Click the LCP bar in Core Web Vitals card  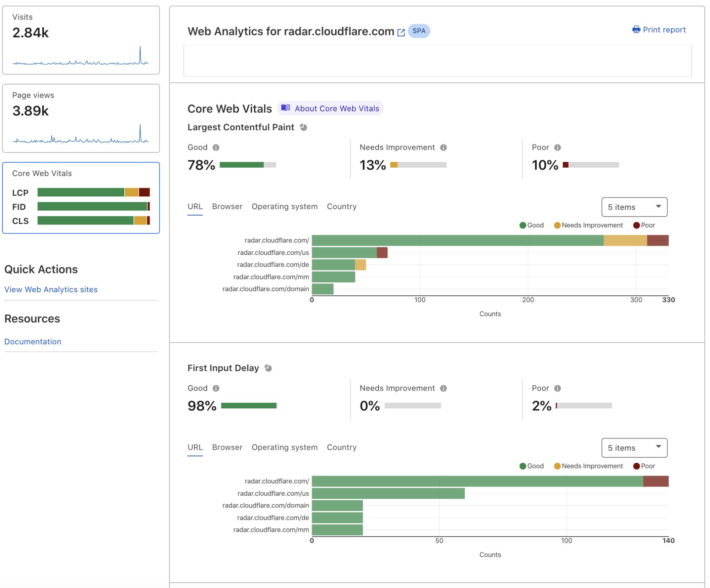coord(94,192)
